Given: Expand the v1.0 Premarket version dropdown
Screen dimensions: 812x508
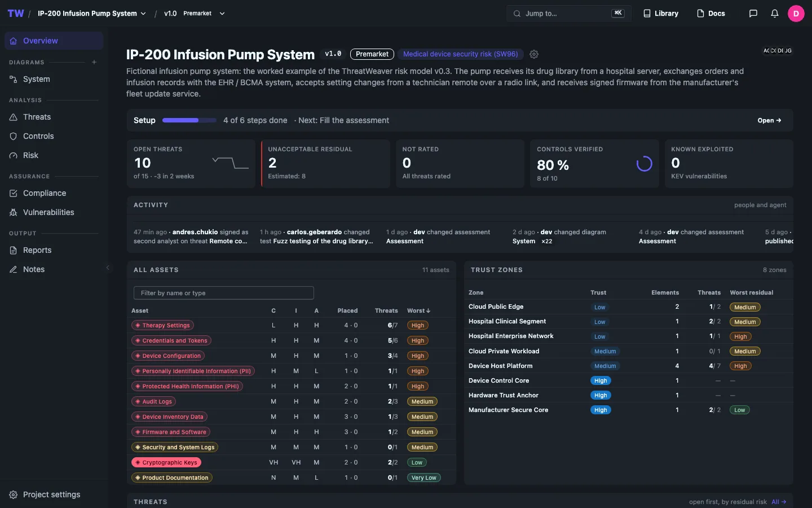Looking at the screenshot, I should [x=195, y=14].
